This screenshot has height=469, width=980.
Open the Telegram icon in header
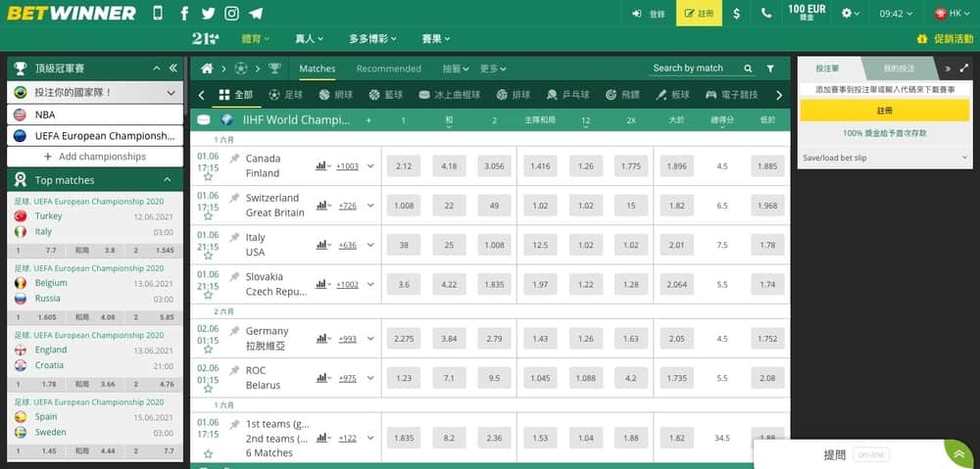pyautogui.click(x=255, y=13)
